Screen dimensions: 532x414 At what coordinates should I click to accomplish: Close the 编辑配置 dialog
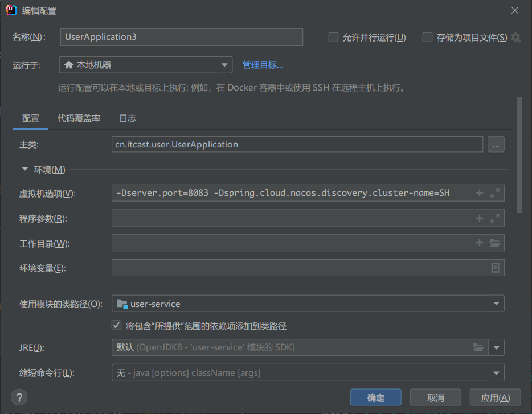[515, 10]
